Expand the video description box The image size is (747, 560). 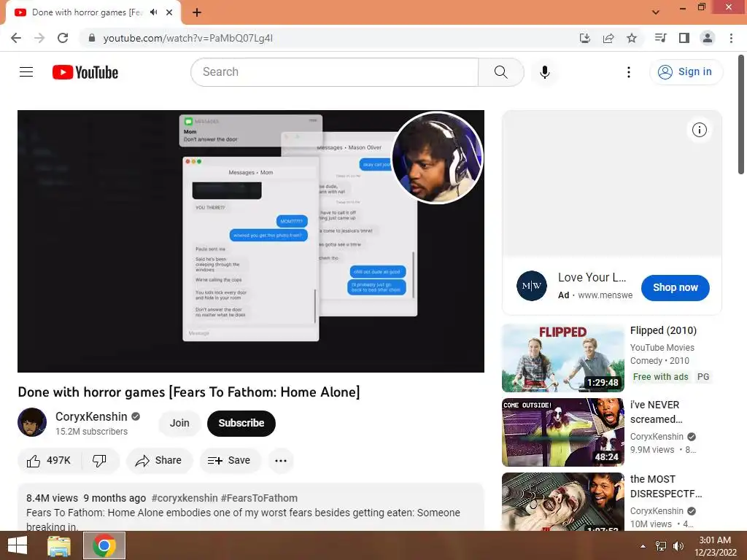tap(251, 507)
